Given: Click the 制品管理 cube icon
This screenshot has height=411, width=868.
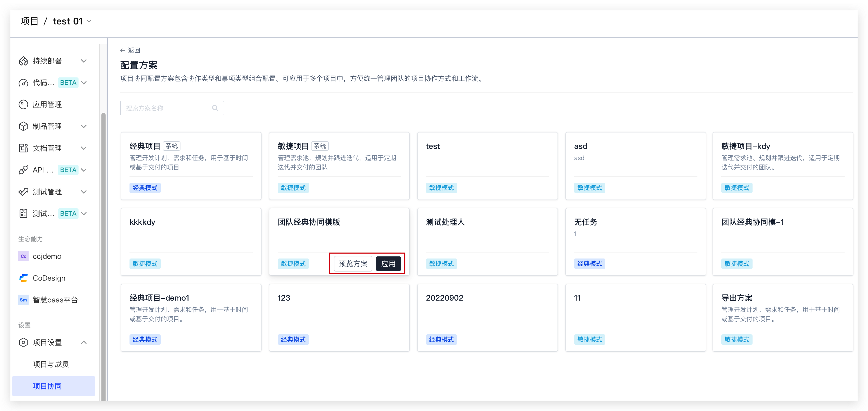Looking at the screenshot, I should (x=23, y=126).
